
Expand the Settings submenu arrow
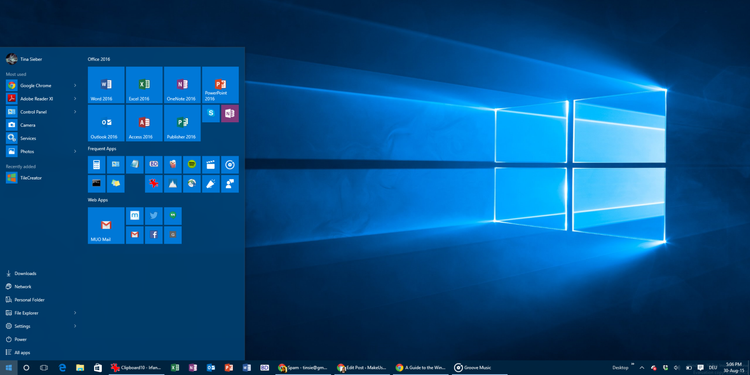(x=75, y=326)
